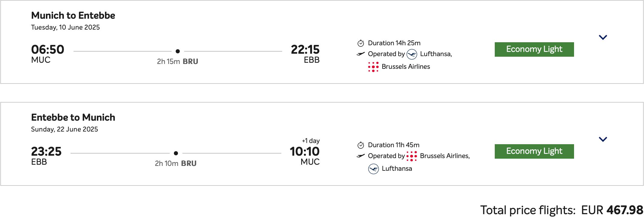The image size is (644, 219).
Task: Click the clock icon beside Duration 11h 45m
Action: click(361, 145)
